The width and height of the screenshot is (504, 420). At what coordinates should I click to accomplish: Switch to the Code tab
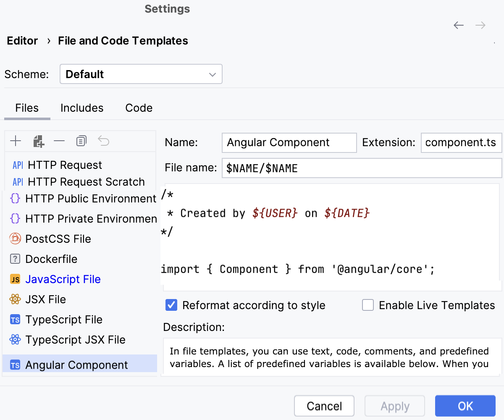[x=139, y=108]
